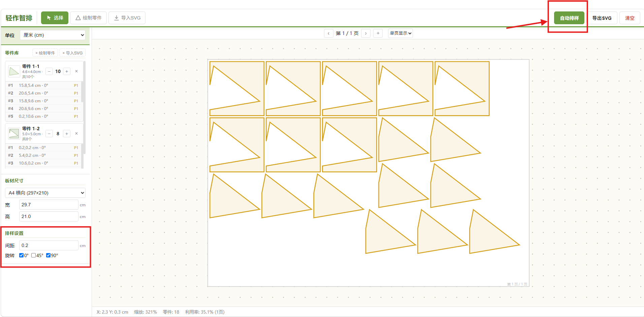Select the first square part on the sheet

(x=237, y=89)
